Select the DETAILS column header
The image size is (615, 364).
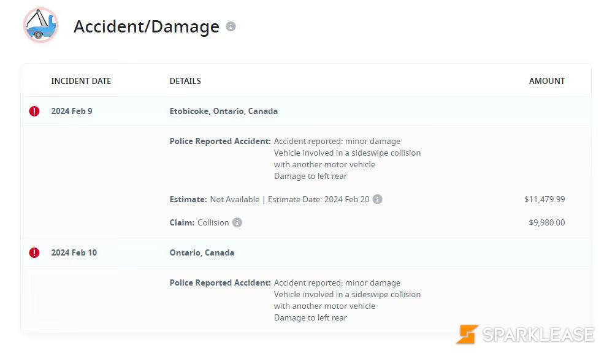click(x=185, y=81)
